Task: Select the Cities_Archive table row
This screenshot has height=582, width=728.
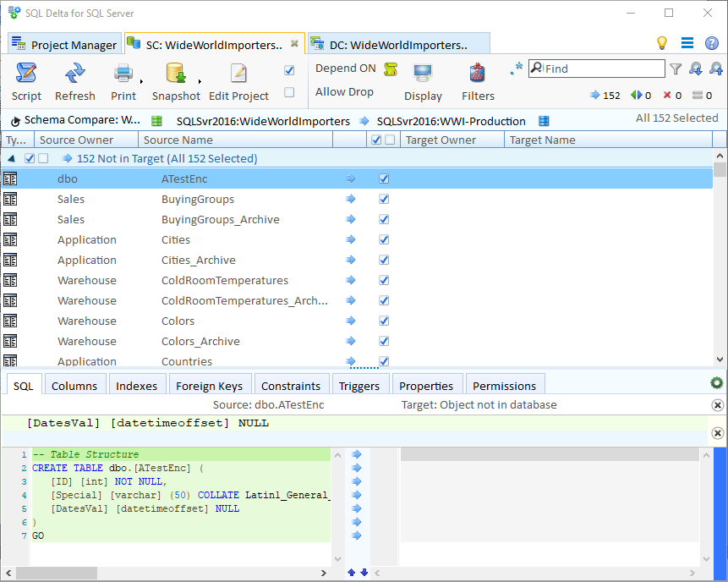Action: pos(357,260)
